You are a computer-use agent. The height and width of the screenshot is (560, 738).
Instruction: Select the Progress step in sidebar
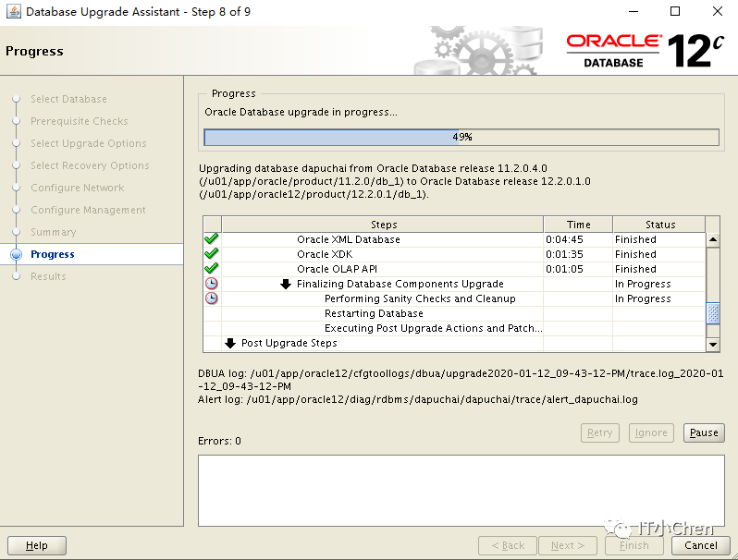[52, 254]
